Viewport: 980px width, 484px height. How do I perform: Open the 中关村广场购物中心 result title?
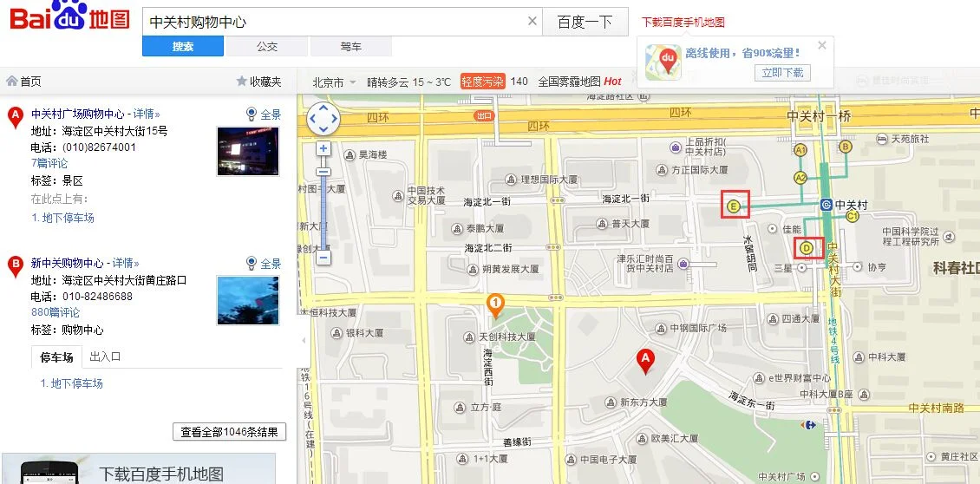(78, 114)
